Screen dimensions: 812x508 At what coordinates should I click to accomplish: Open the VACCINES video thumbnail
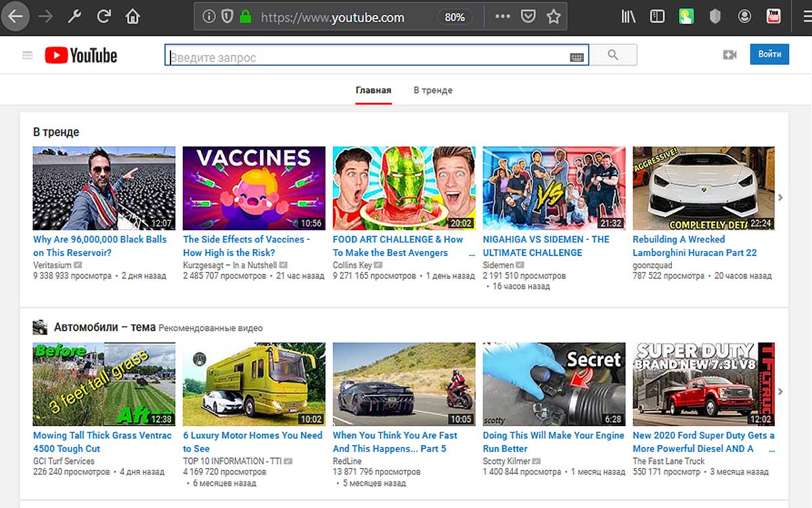pyautogui.click(x=254, y=188)
